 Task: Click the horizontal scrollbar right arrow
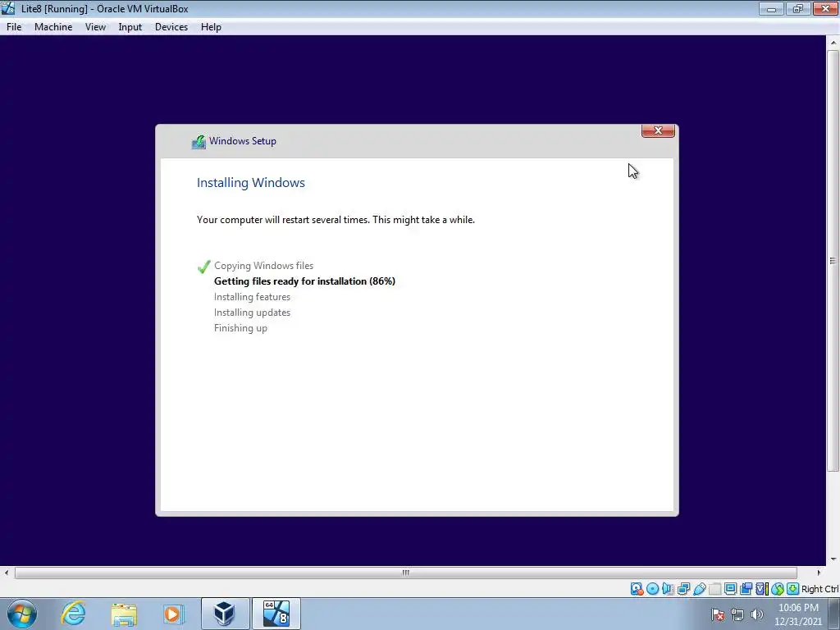pyautogui.click(x=819, y=573)
